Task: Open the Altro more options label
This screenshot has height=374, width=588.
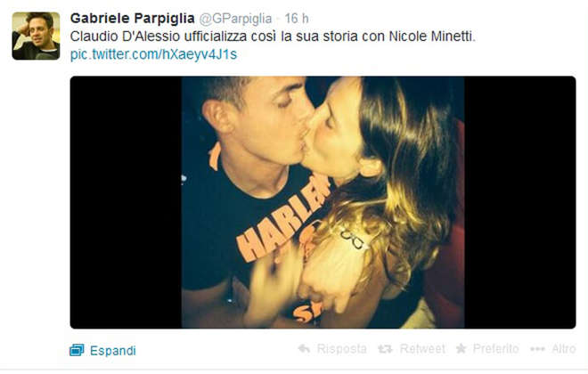Action: point(564,349)
